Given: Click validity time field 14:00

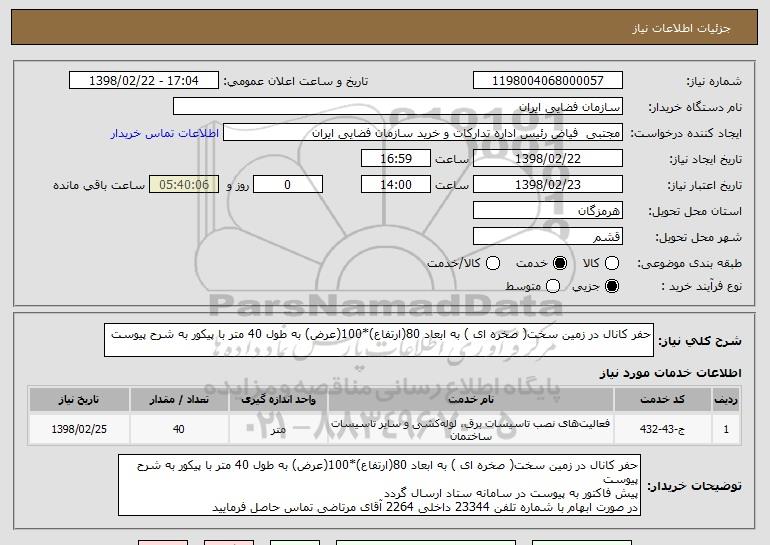Looking at the screenshot, I should [x=396, y=185].
